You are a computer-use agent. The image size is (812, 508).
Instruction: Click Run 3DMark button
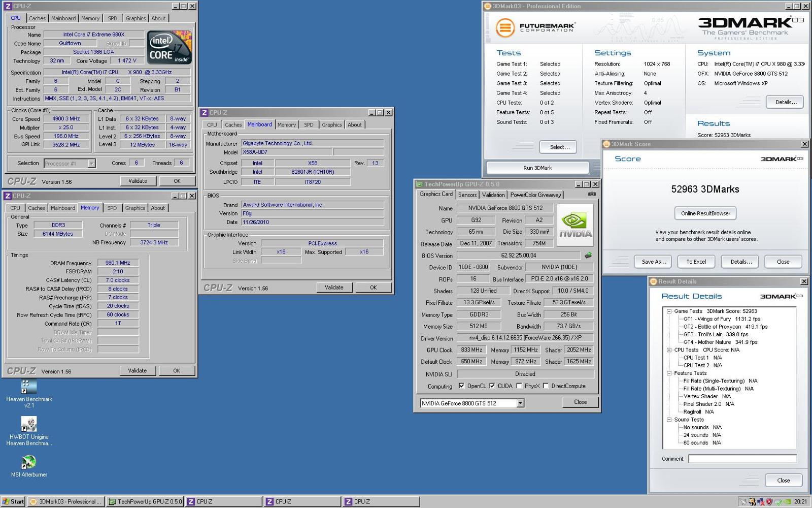(x=537, y=168)
